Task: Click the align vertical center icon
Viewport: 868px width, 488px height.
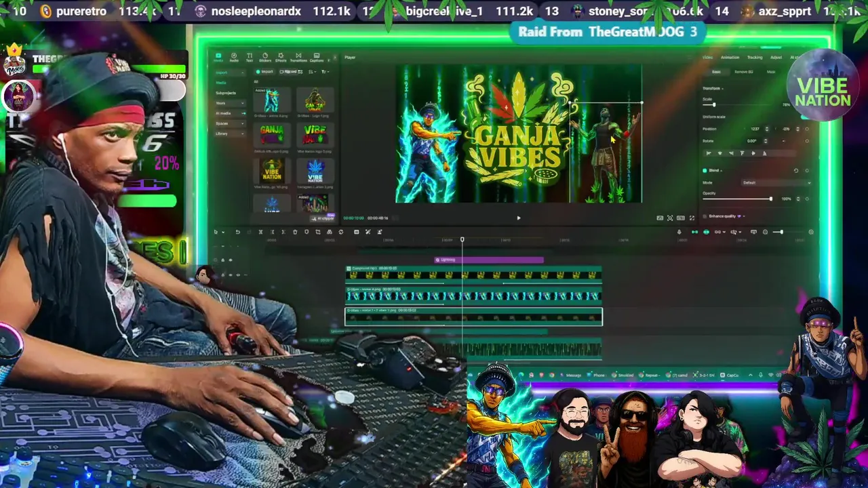Action: [x=753, y=153]
